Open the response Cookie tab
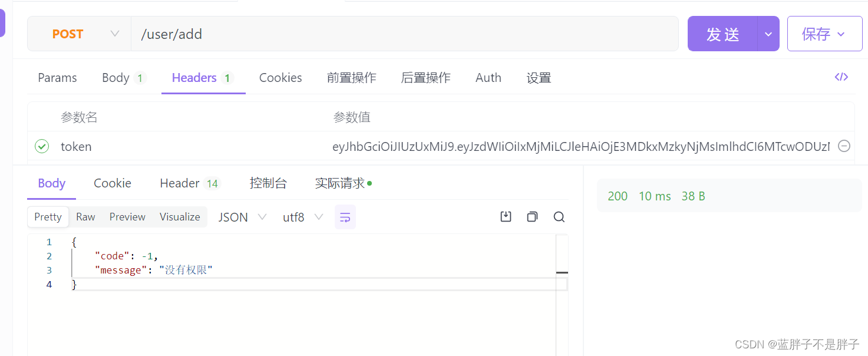 coord(113,183)
